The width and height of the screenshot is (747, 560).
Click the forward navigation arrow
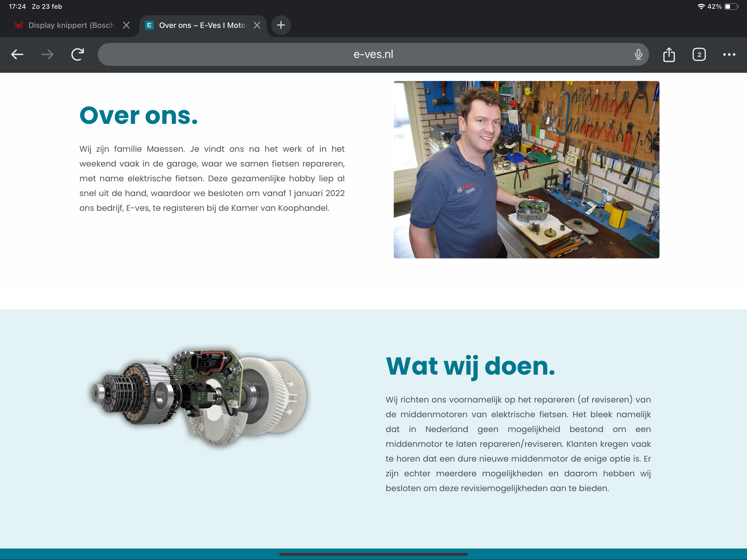47,54
